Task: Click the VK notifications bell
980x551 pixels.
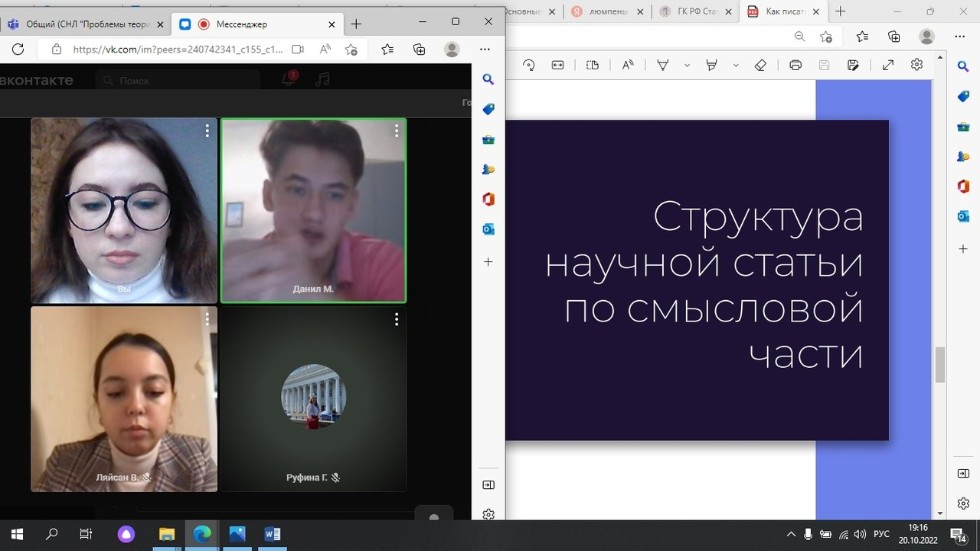Action: tap(288, 79)
